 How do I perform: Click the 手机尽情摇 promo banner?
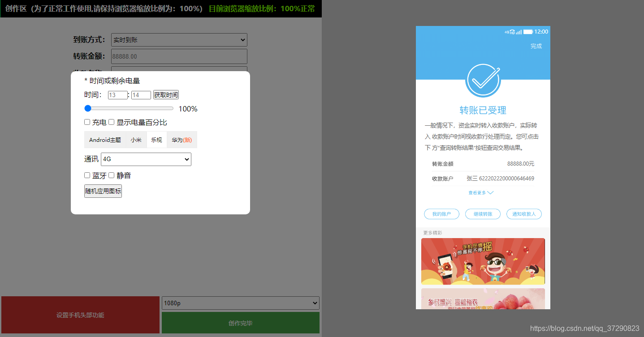[483, 261]
